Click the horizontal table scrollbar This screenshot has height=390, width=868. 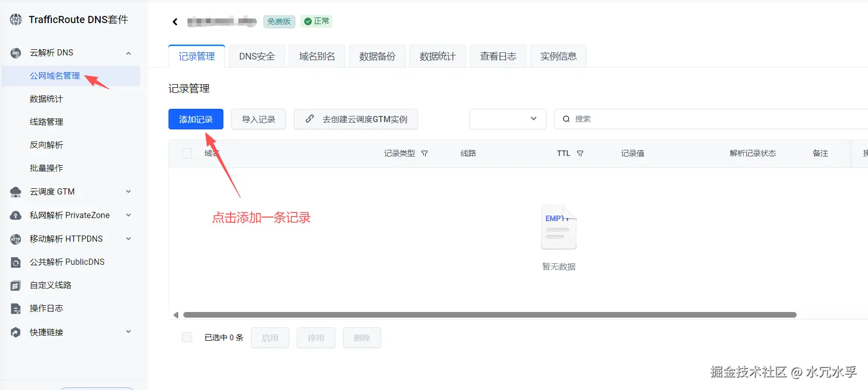coord(490,315)
